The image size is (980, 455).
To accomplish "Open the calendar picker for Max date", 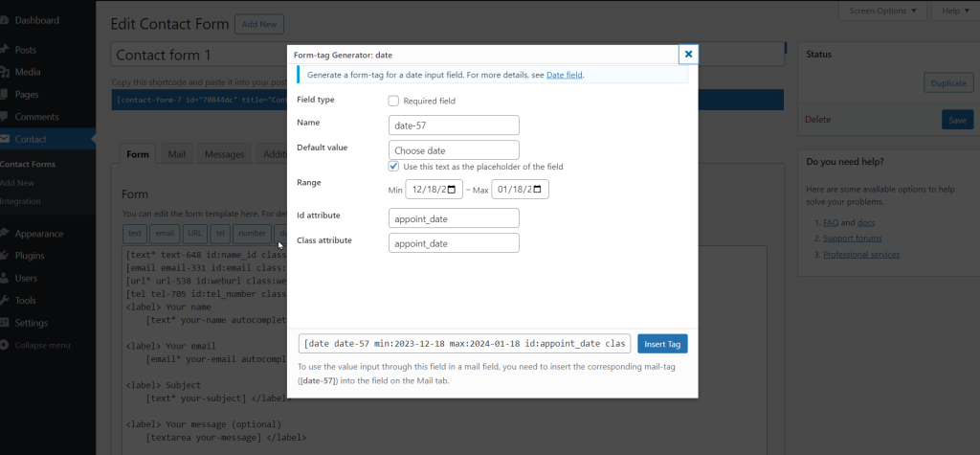I will pyautogui.click(x=541, y=190).
